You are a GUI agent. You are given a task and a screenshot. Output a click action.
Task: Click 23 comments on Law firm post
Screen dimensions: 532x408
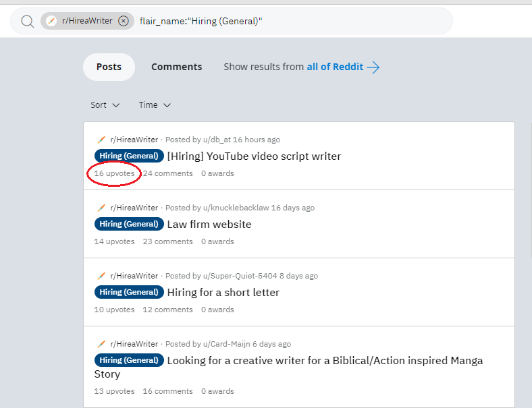[x=167, y=241]
